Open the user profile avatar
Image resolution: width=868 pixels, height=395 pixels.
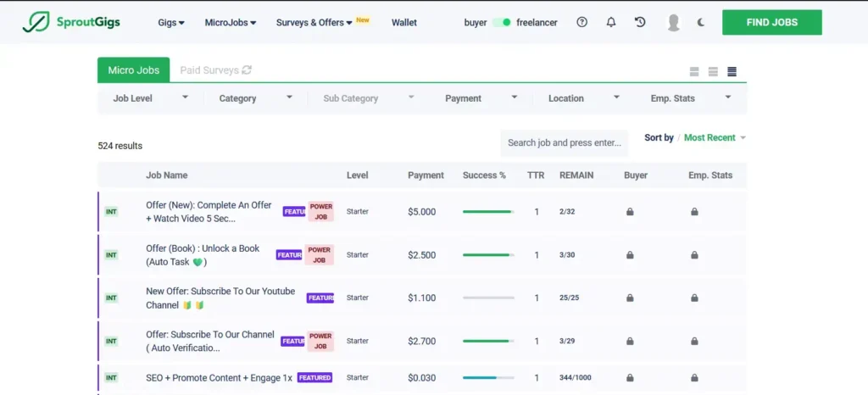tap(673, 23)
